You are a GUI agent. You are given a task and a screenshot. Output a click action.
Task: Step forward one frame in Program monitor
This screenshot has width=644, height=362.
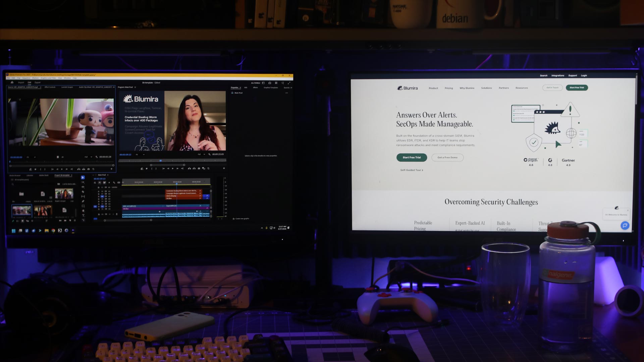177,169
